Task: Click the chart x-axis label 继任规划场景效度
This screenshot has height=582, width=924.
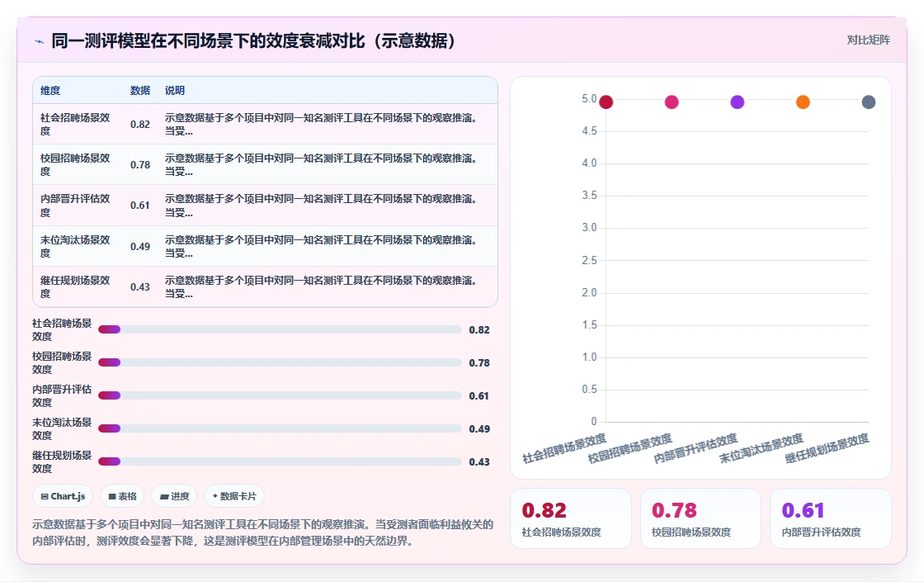Action: [x=827, y=448]
